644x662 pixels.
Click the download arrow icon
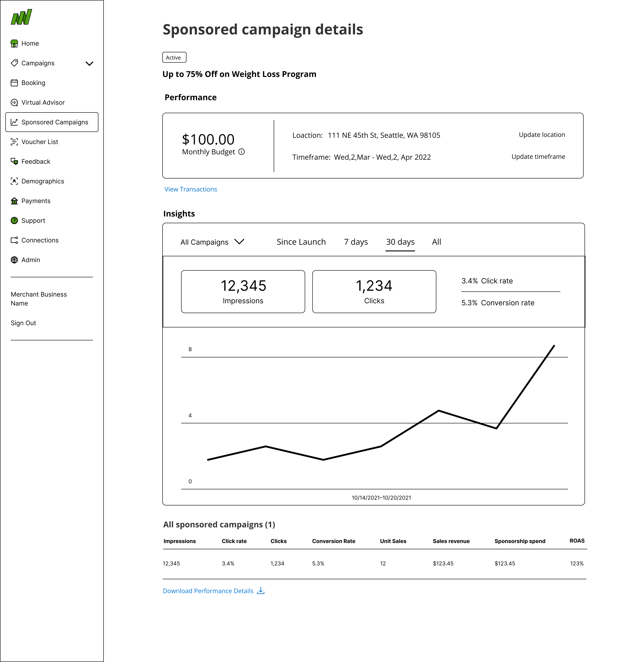261,591
